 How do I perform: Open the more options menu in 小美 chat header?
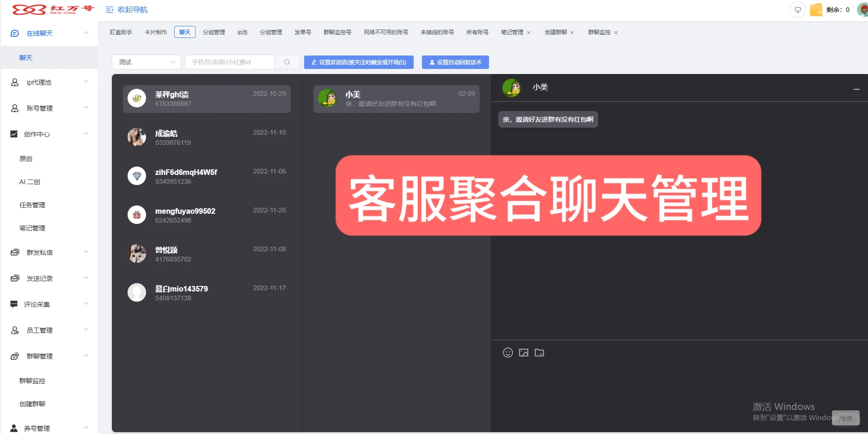856,89
